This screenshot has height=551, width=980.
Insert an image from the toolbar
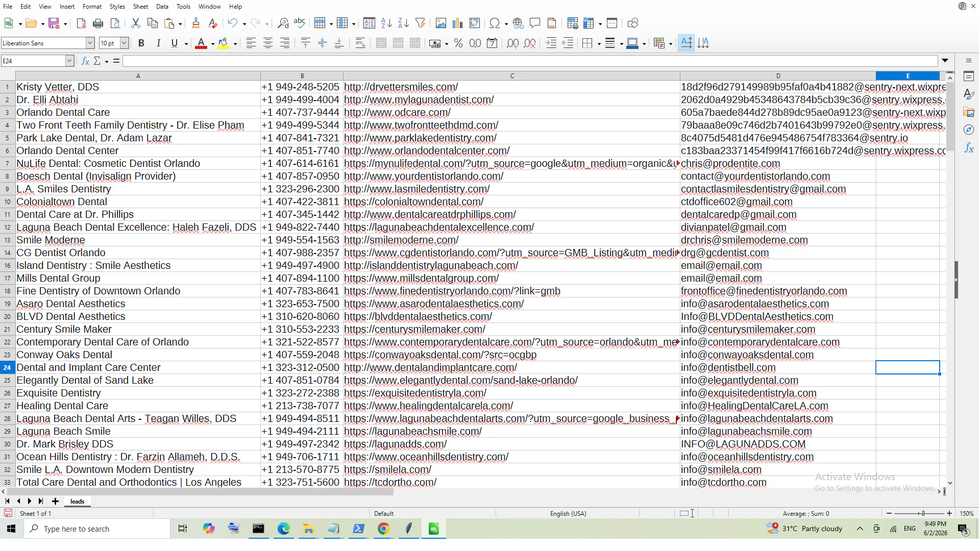(x=441, y=23)
